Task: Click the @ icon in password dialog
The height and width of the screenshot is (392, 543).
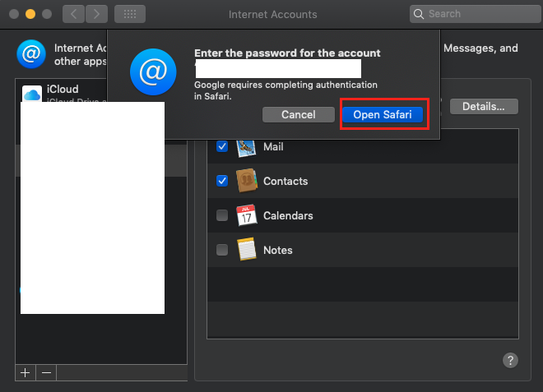Action: pyautogui.click(x=153, y=72)
